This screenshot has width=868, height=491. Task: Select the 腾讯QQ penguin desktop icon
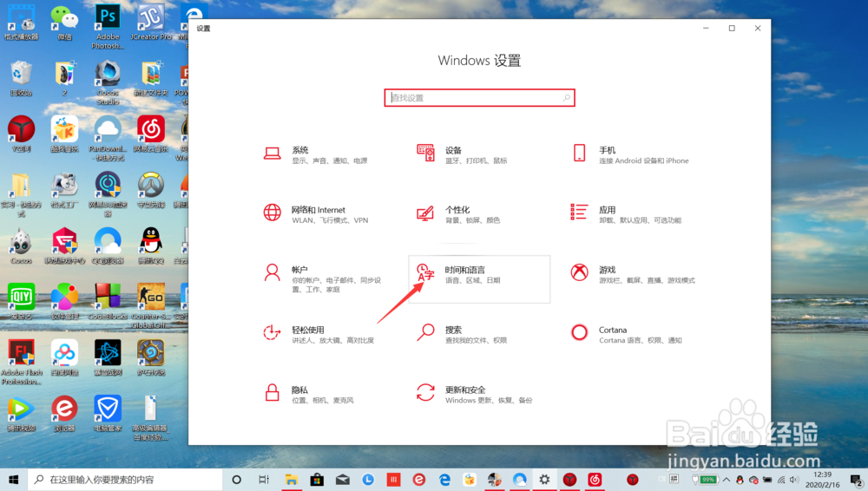coord(150,246)
